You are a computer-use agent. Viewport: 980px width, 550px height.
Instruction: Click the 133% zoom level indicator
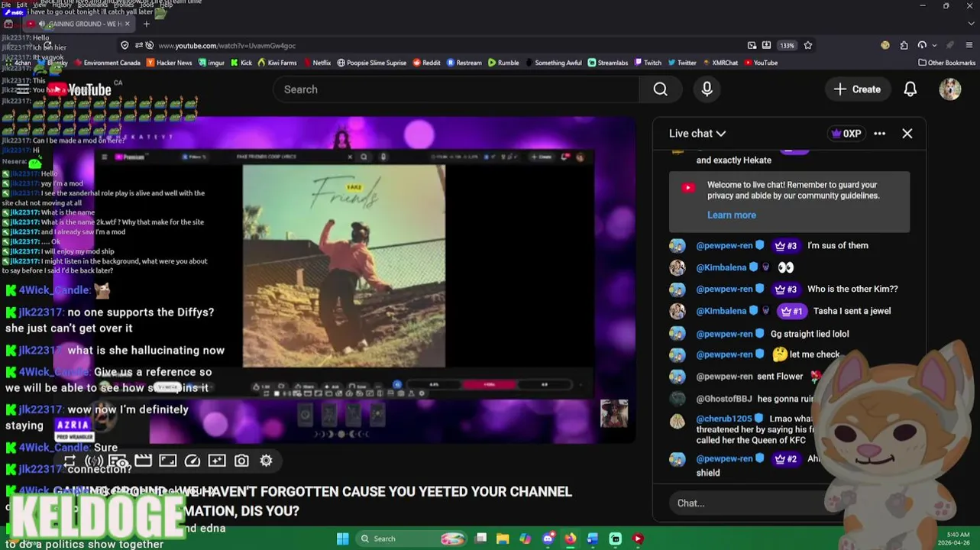click(x=787, y=45)
